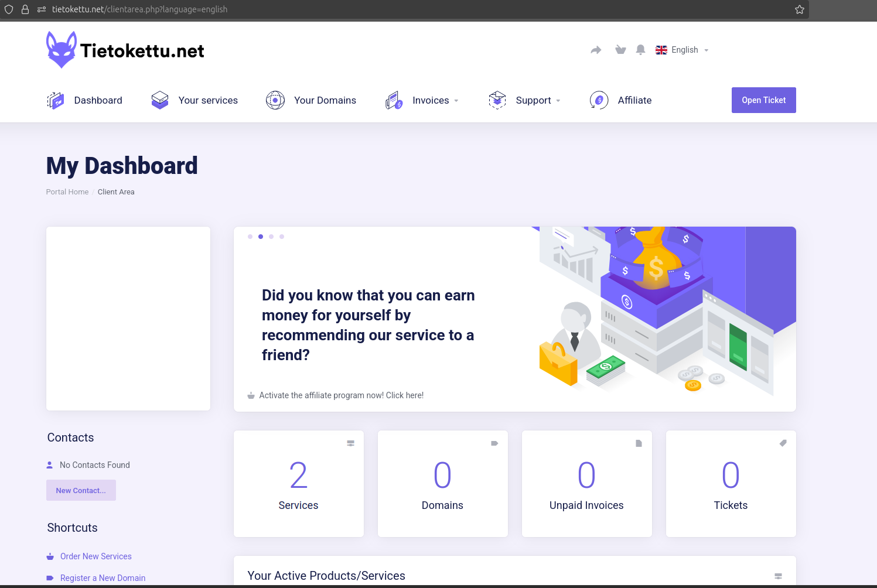Click the Your services box icon
Viewport: 877px width, 588px height.
click(160, 100)
